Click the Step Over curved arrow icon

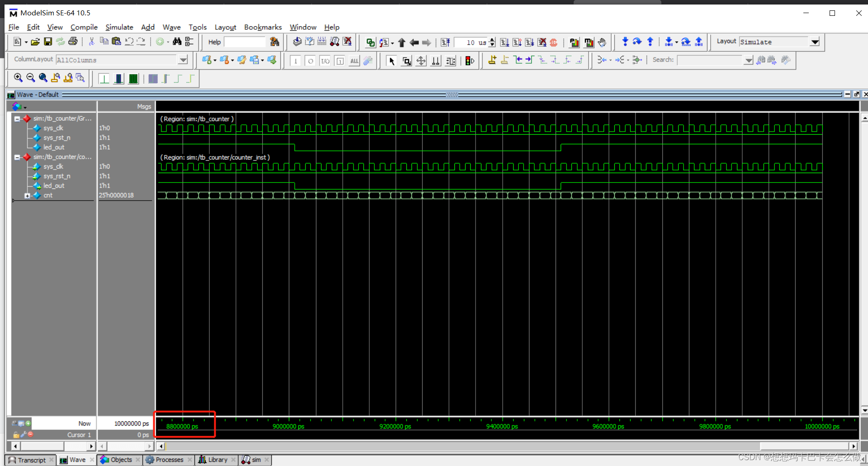637,42
